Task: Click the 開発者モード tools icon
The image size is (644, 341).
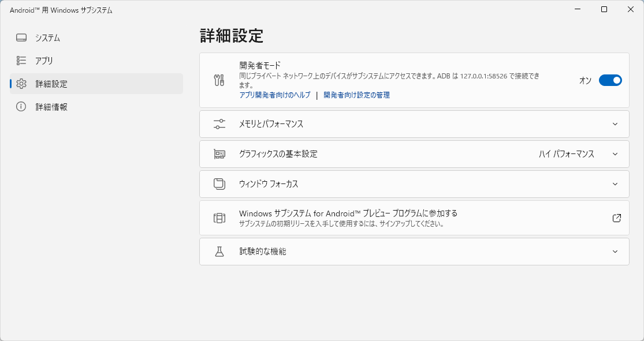Action: pyautogui.click(x=219, y=80)
